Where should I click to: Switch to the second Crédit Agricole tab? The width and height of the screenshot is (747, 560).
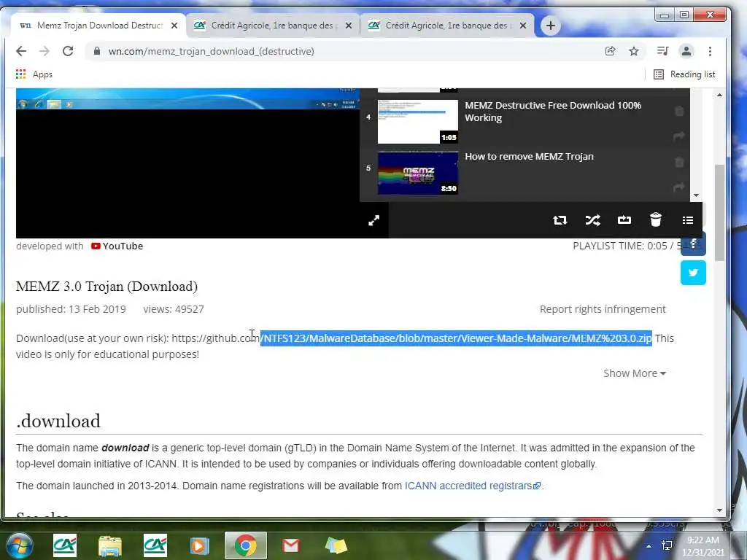273,26
